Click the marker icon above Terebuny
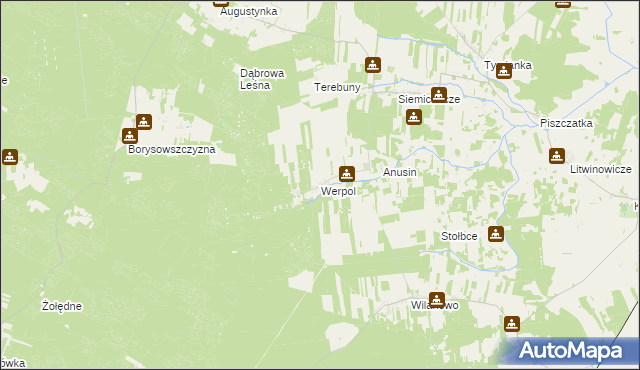 tap(373, 65)
